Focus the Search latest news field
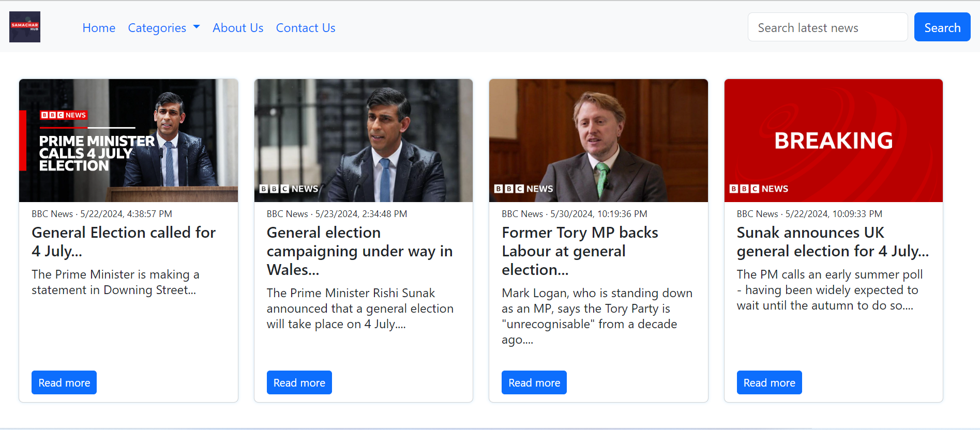Image resolution: width=980 pixels, height=430 pixels. pyautogui.click(x=827, y=27)
